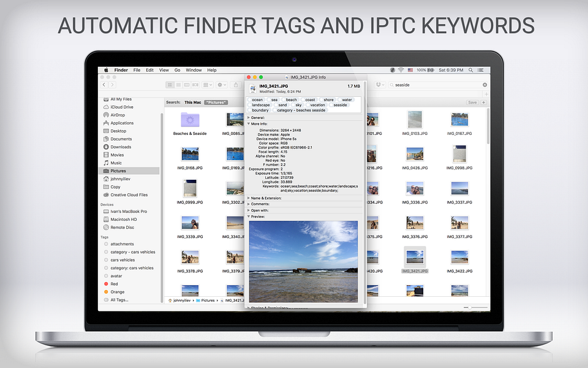Open the Finder menu
Viewport: 588px width, 368px height.
click(121, 70)
